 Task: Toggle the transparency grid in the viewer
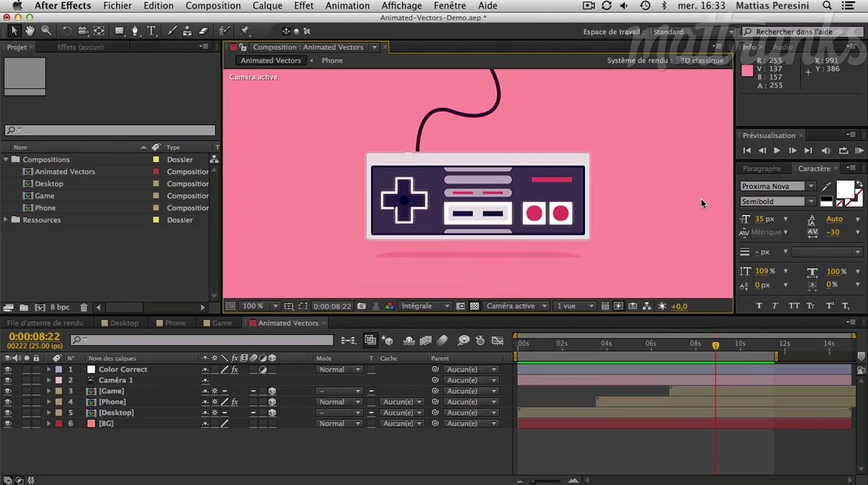pyautogui.click(x=474, y=306)
